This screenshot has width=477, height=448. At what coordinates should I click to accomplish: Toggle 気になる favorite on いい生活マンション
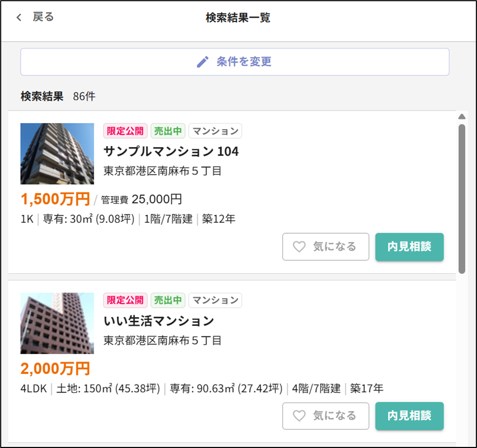pos(326,416)
